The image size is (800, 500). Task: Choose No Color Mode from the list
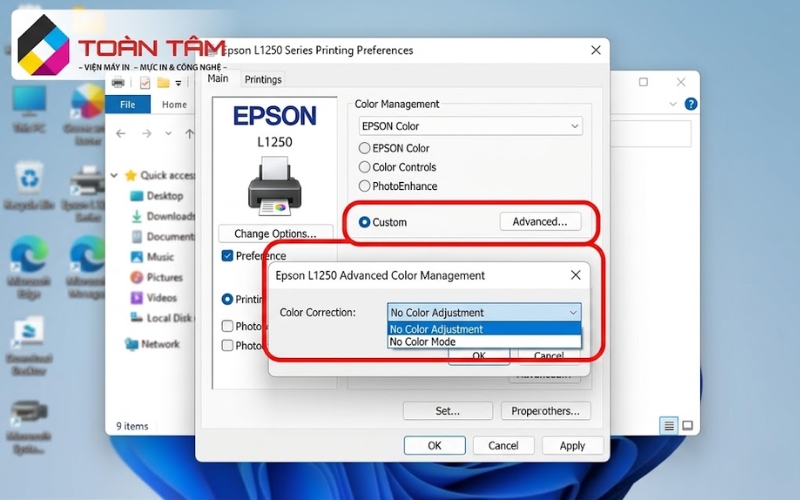click(x=484, y=342)
